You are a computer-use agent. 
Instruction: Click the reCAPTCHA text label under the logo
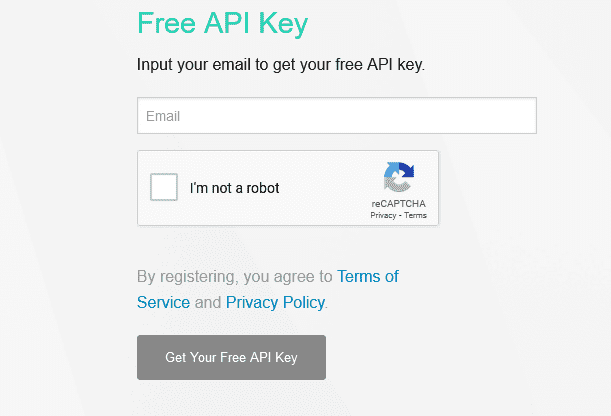pyautogui.click(x=398, y=204)
